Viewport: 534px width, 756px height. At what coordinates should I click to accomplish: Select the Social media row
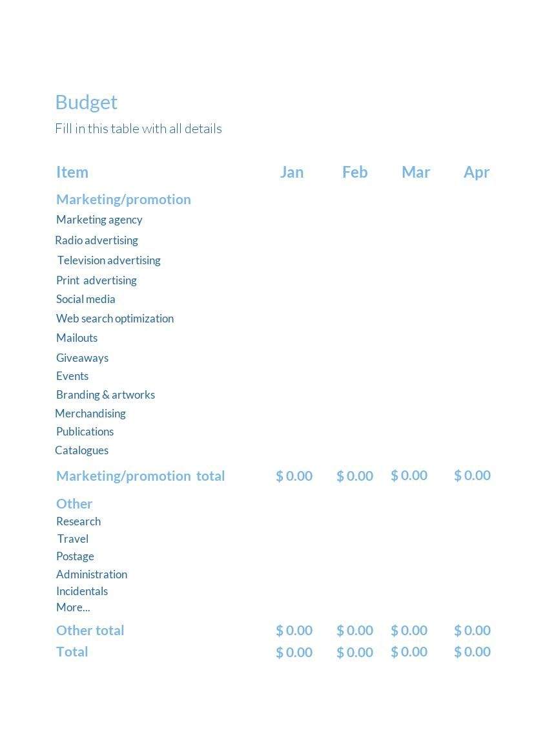(x=86, y=299)
